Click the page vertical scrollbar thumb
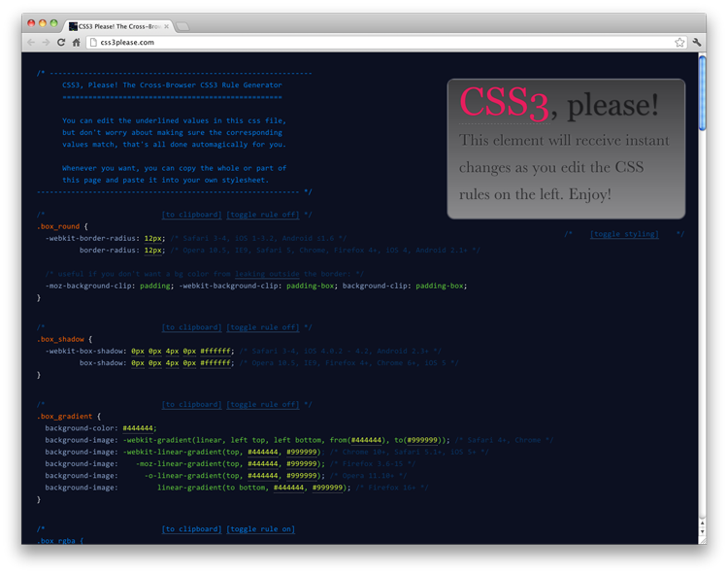This screenshot has width=728, height=574. tap(703, 93)
